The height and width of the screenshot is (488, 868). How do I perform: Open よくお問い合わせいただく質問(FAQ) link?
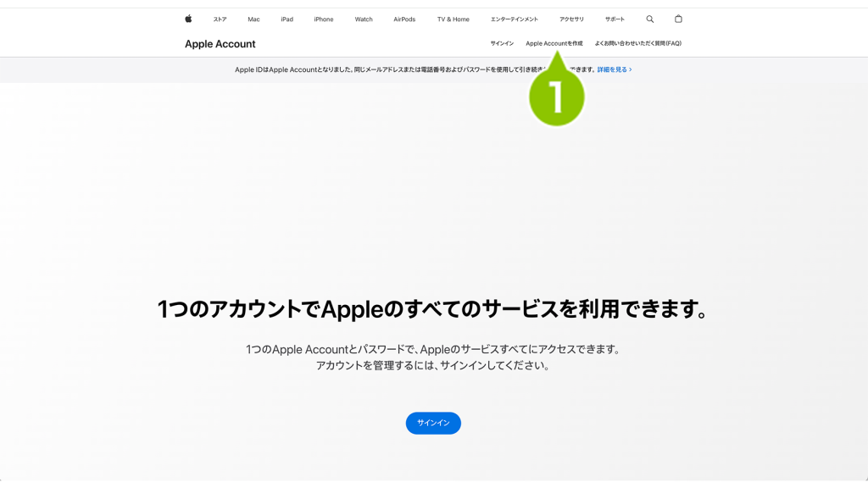click(638, 43)
